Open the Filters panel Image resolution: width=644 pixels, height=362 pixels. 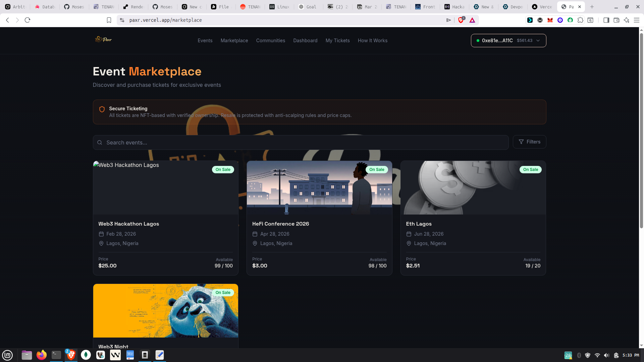(529, 142)
